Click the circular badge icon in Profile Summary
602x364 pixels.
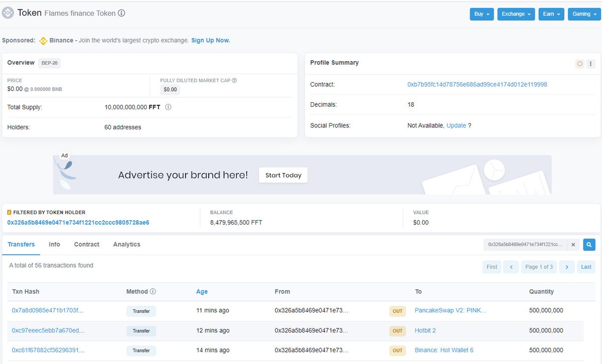[579, 63]
